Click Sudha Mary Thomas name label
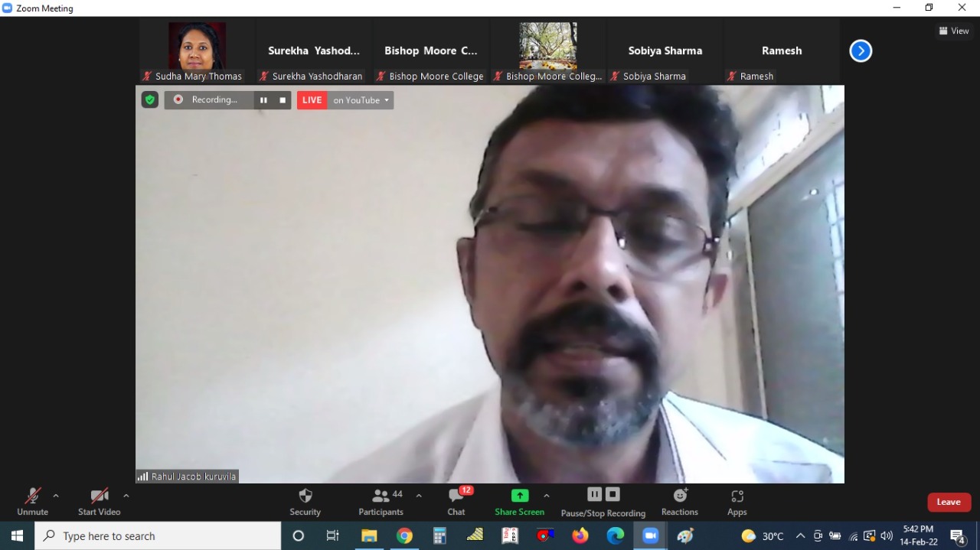 pyautogui.click(x=198, y=76)
